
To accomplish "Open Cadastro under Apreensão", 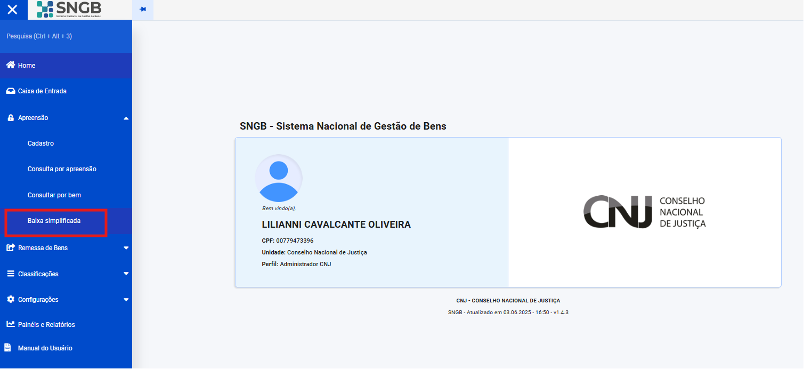I will coord(66,144).
